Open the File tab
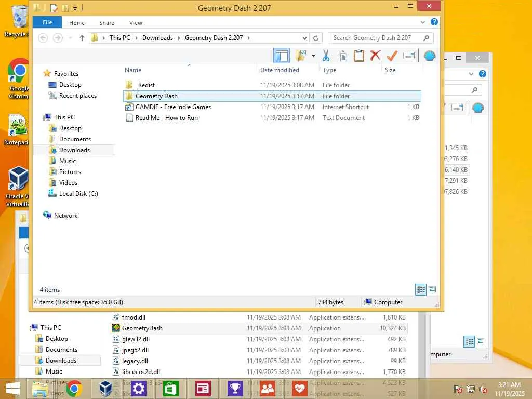 [x=47, y=22]
